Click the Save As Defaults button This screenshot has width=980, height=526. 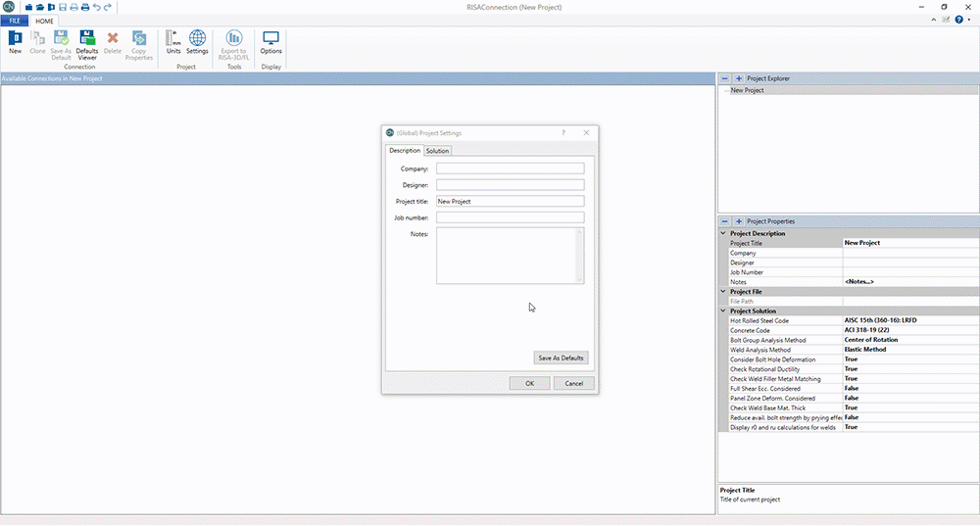[561, 358]
